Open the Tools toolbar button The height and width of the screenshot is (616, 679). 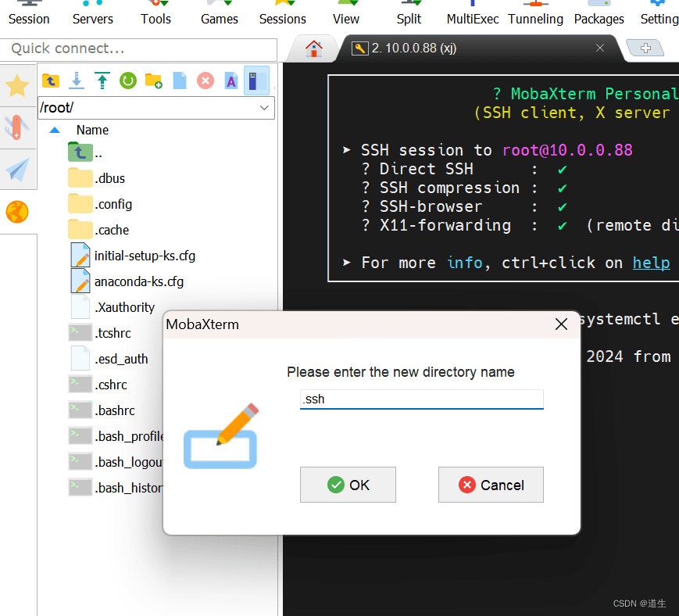(x=156, y=14)
